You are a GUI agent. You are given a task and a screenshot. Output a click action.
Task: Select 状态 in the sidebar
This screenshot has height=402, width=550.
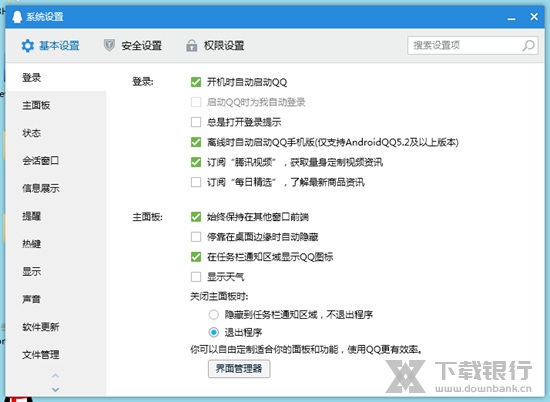pos(56,133)
